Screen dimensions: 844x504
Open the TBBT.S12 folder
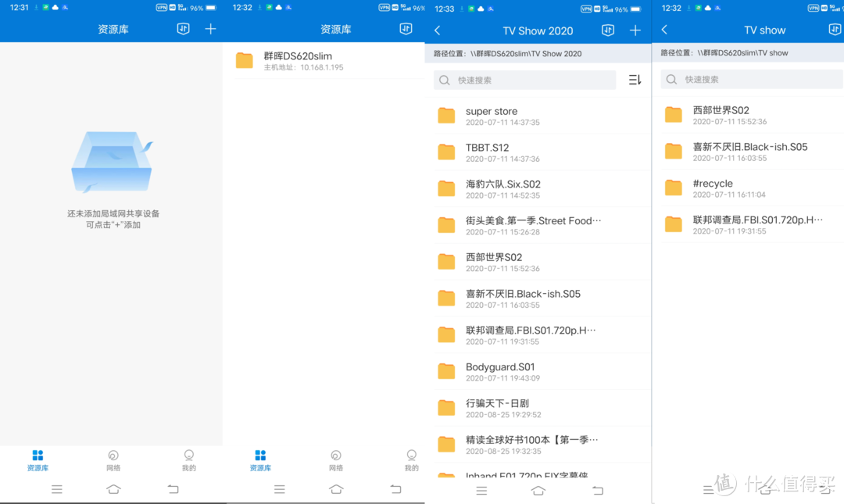click(516, 152)
